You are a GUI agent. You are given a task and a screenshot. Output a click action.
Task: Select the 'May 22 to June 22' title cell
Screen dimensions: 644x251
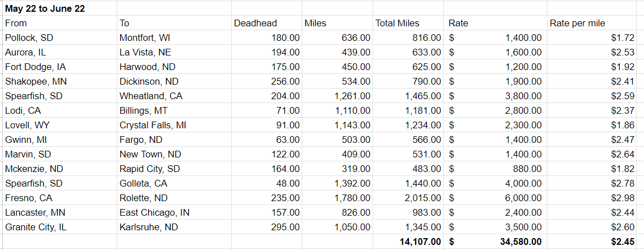(x=45, y=8)
